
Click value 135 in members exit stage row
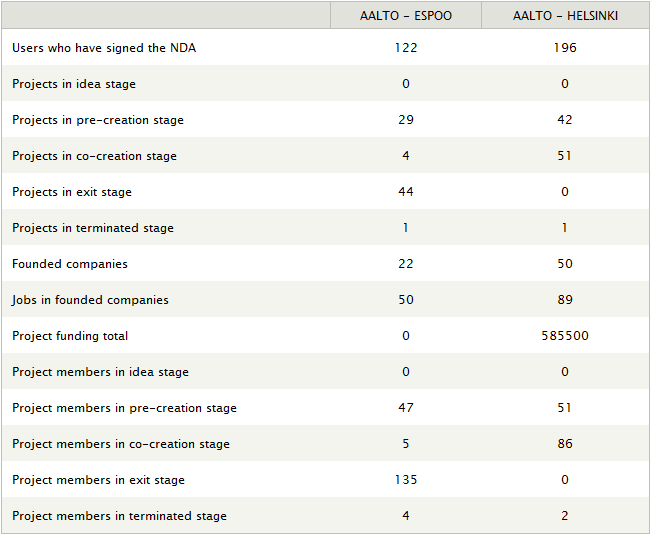pos(406,480)
